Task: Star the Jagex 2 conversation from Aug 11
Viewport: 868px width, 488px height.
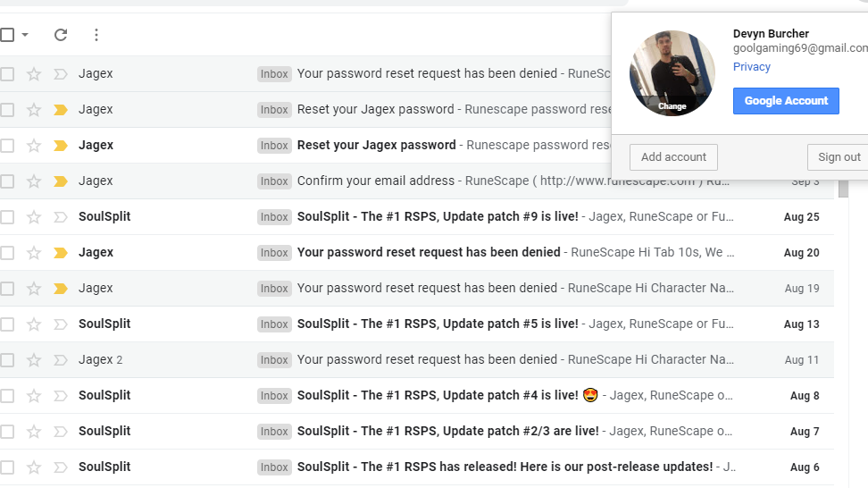Action: click(x=34, y=359)
